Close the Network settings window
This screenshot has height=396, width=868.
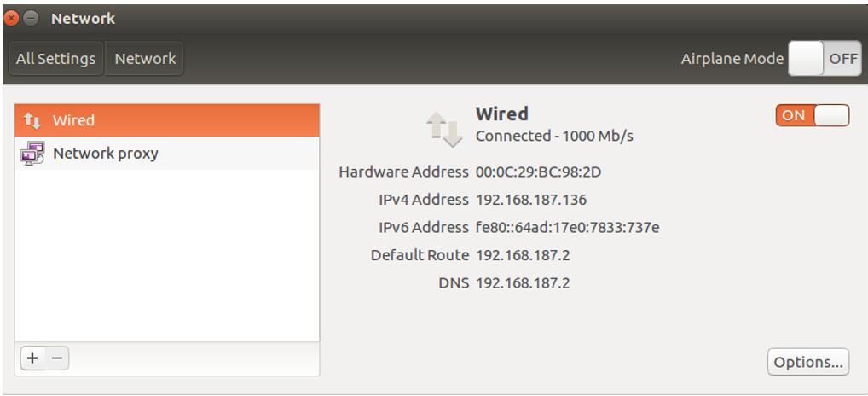click(x=12, y=18)
